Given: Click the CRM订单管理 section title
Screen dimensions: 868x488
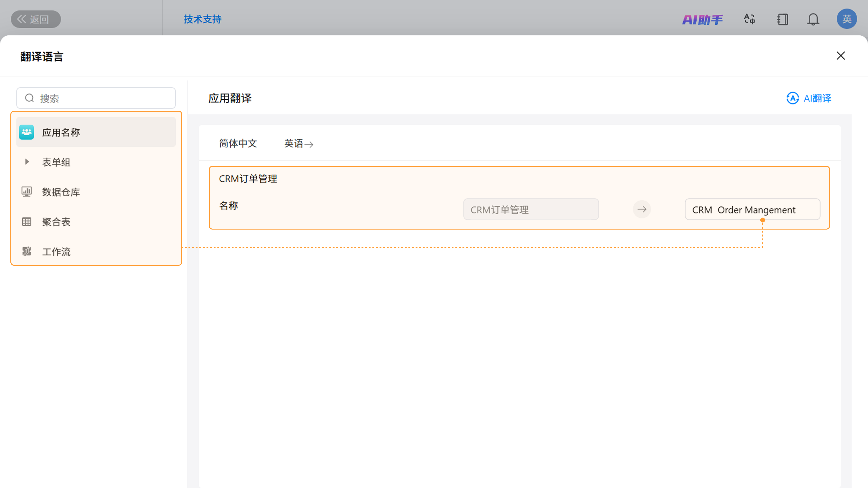Looking at the screenshot, I should [x=248, y=178].
